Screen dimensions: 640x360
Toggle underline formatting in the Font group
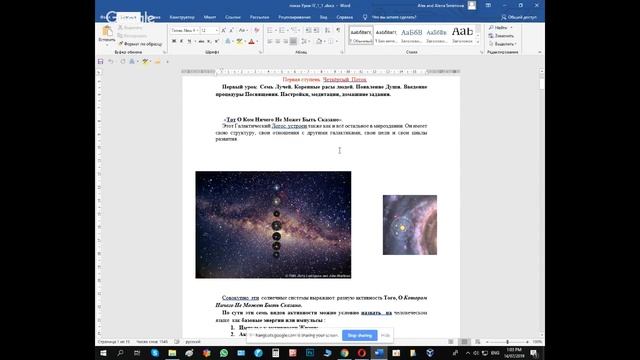point(189,41)
